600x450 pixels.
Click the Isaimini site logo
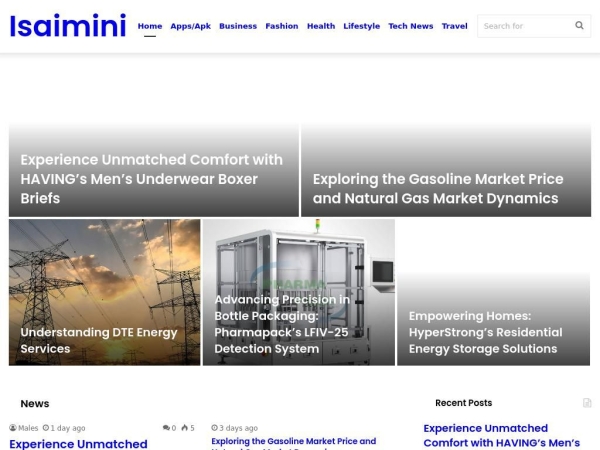[x=68, y=26]
